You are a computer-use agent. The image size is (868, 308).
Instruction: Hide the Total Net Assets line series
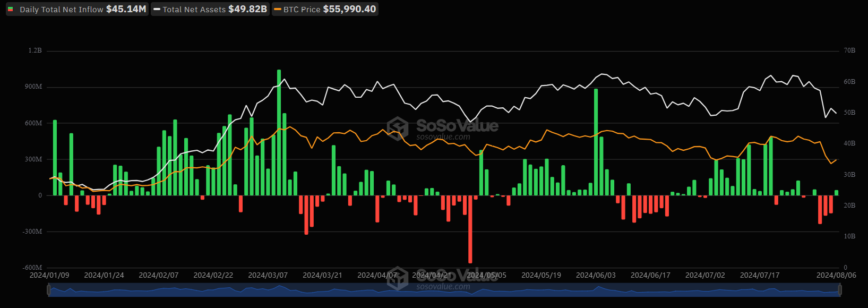click(210, 9)
